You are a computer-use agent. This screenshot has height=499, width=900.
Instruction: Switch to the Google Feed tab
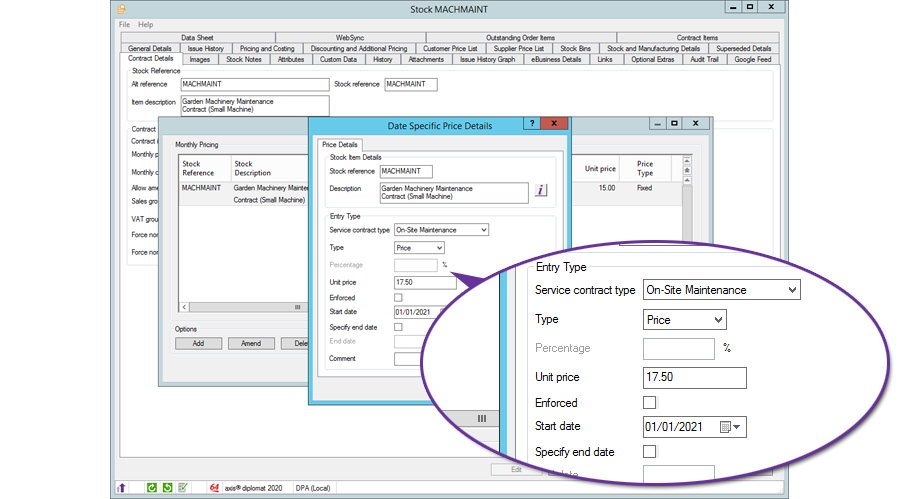point(752,60)
